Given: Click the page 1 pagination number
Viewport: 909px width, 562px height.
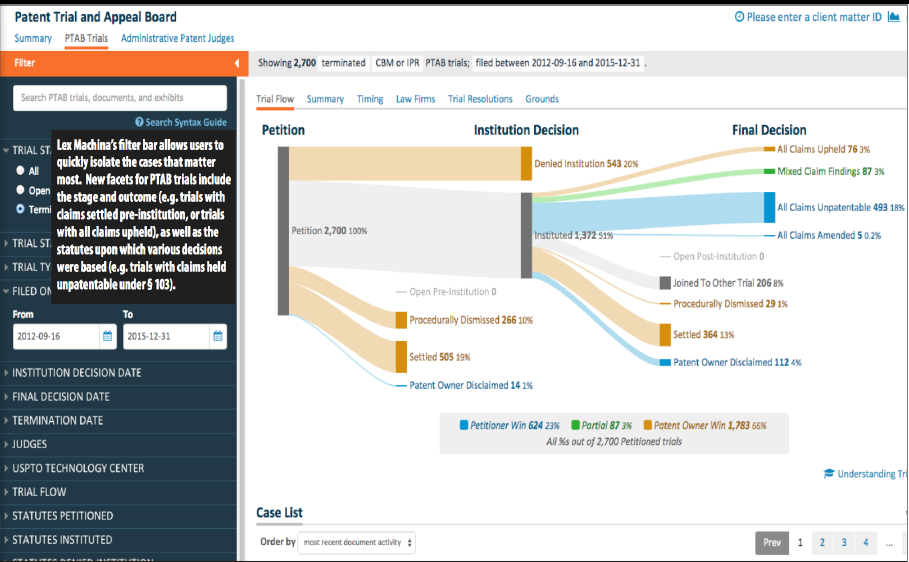Looking at the screenshot, I should click(x=800, y=543).
